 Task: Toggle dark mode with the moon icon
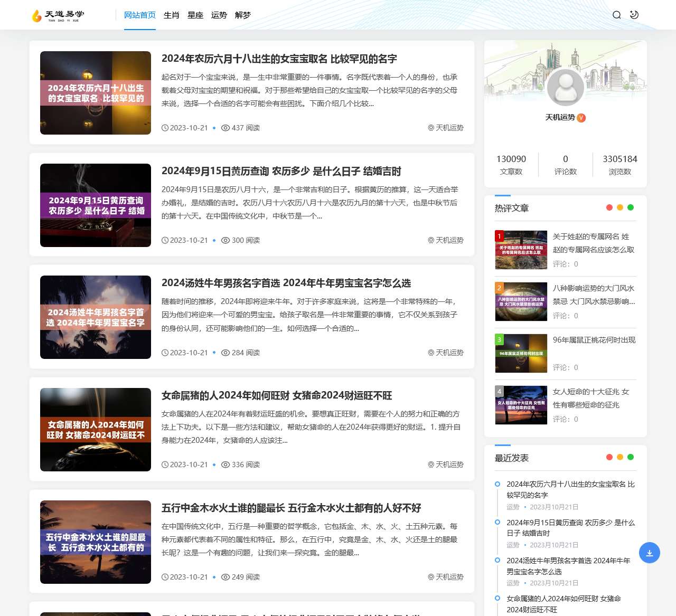[x=634, y=15]
